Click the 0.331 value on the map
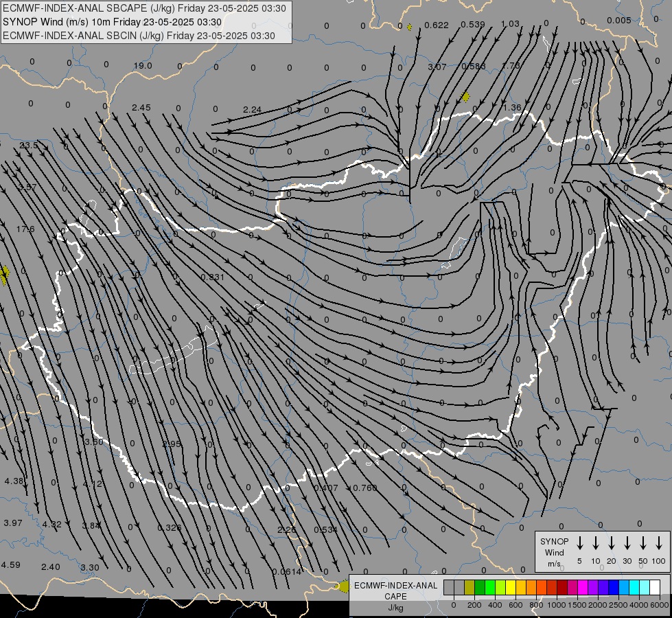Screen dimensions: 672x618 (213, 277)
